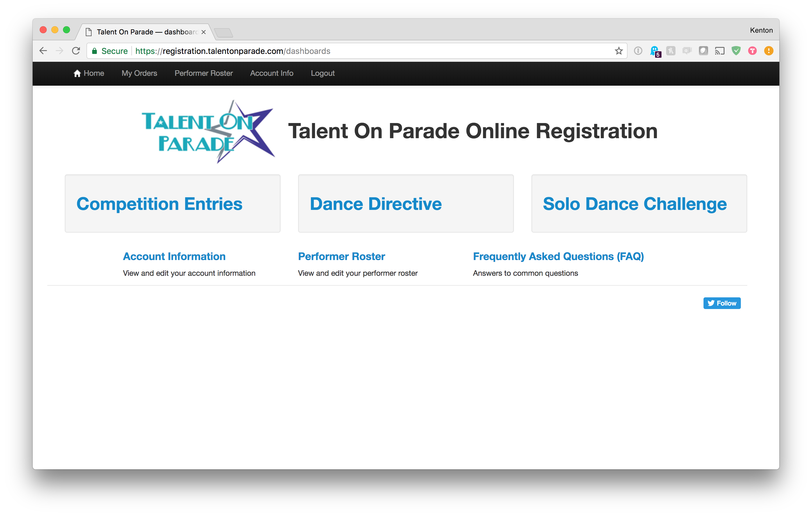Click the Twitter Follow button
Image resolution: width=812 pixels, height=516 pixels.
click(x=722, y=303)
